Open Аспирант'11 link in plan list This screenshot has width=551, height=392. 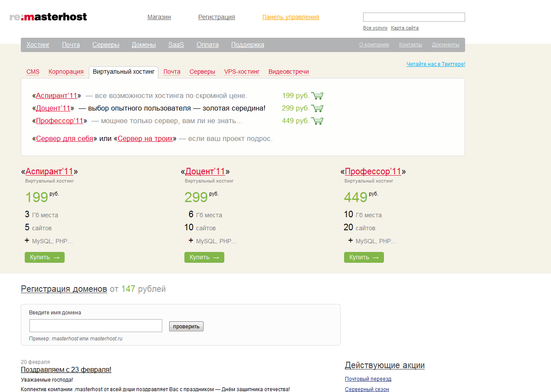[56, 96]
